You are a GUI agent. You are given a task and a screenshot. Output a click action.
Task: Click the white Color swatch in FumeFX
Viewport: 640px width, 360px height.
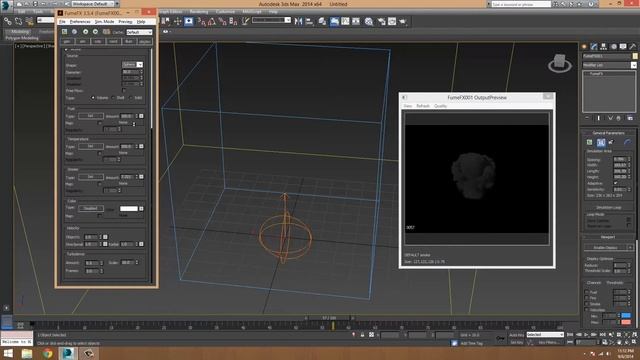click(x=129, y=209)
